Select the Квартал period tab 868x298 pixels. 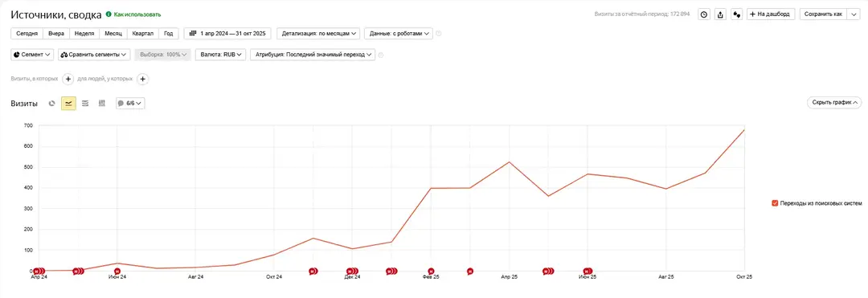[x=143, y=34]
